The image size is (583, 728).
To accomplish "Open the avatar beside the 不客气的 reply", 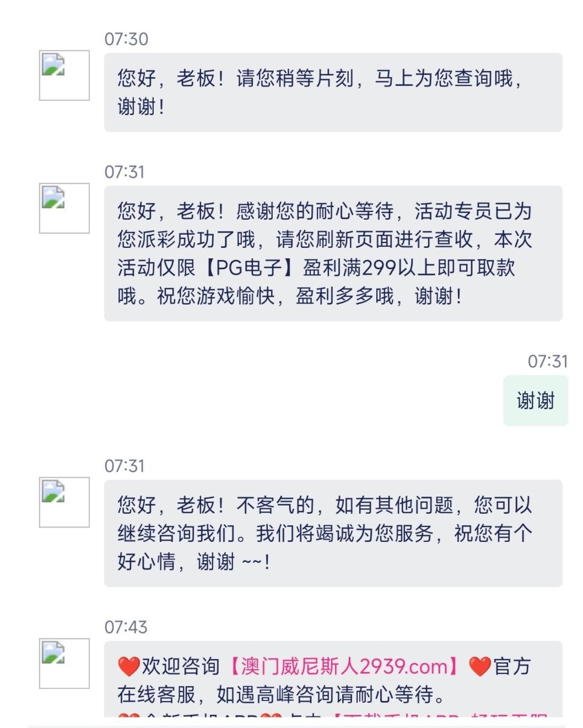I will [x=64, y=502].
